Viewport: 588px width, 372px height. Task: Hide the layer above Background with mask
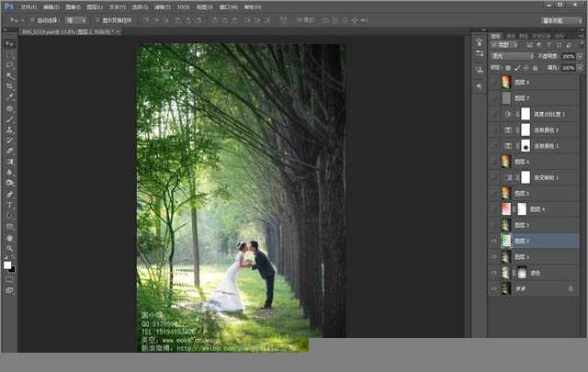click(x=494, y=274)
